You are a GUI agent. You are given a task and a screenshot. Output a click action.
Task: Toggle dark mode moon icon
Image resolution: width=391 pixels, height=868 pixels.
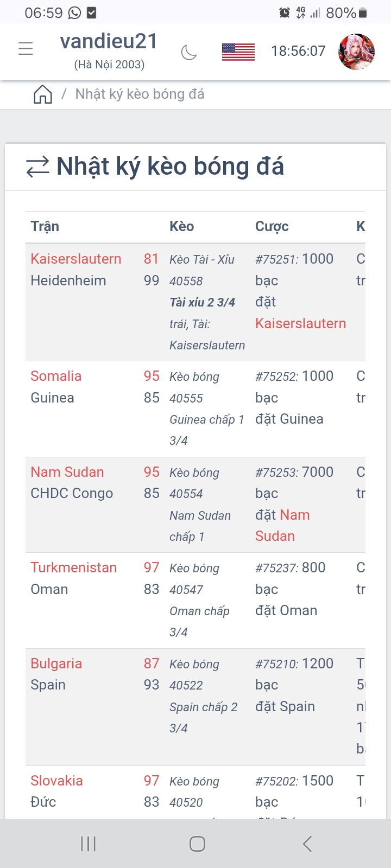(188, 52)
